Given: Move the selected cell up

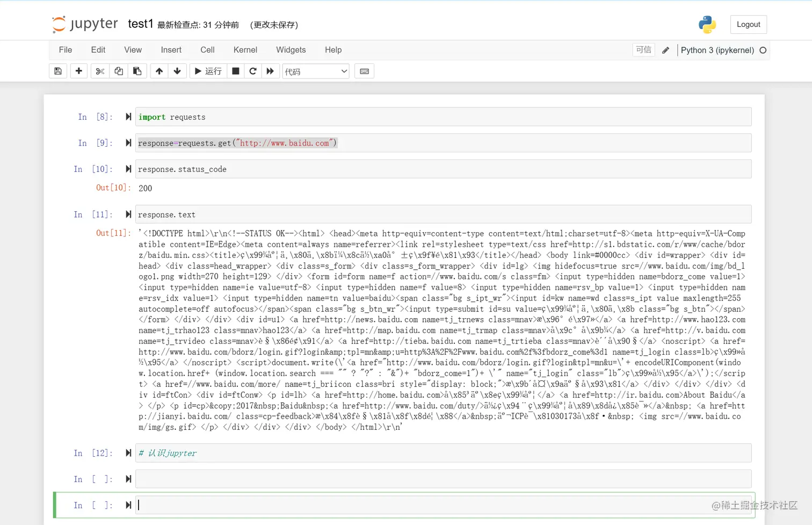Looking at the screenshot, I should click(159, 71).
